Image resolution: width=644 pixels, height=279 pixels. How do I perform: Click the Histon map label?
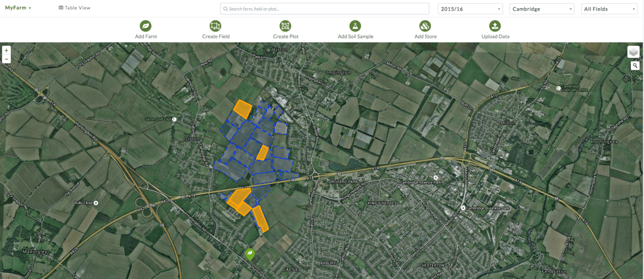tap(280, 49)
